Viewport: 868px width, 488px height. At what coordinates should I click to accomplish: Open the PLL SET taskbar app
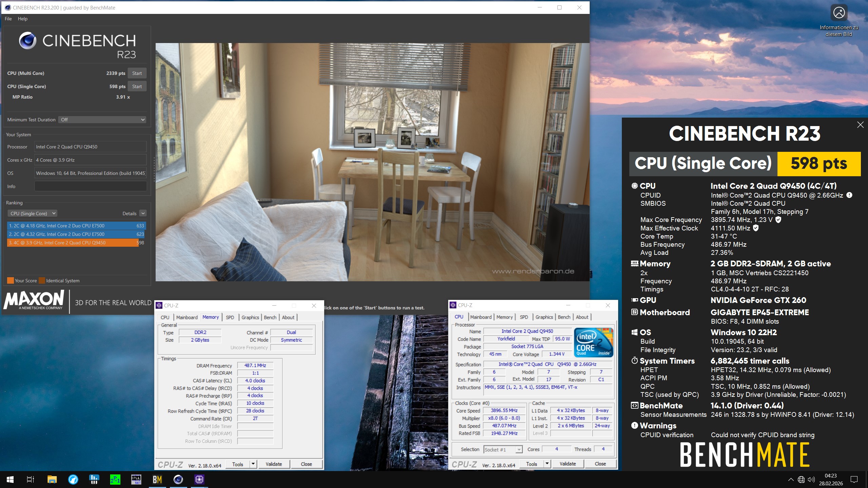[x=136, y=479]
